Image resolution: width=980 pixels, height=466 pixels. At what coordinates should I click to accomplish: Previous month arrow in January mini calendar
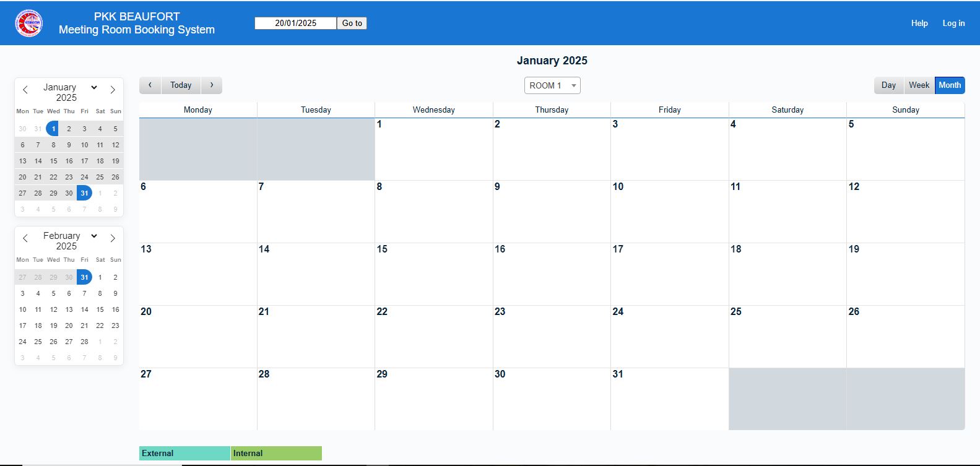tap(25, 90)
